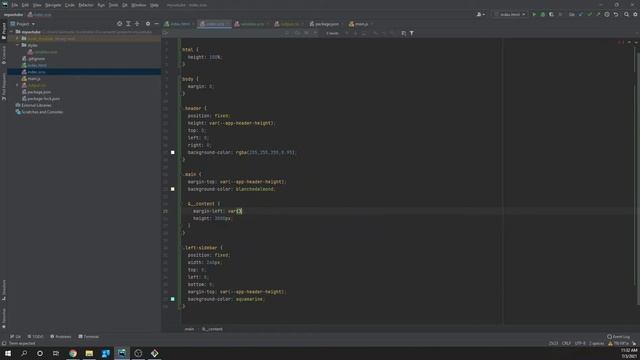This screenshot has height=360, width=640.
Task: Open the TODO tool window
Action: point(35,337)
